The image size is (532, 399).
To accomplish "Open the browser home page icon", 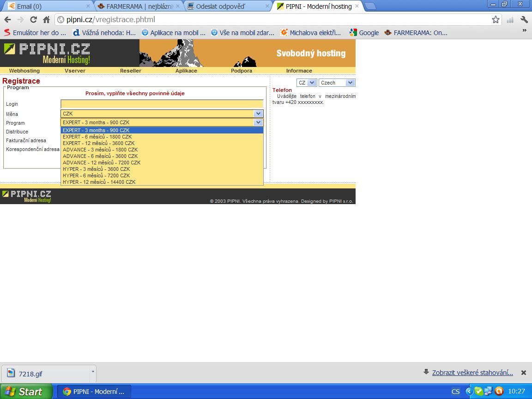I will tap(47, 20).
